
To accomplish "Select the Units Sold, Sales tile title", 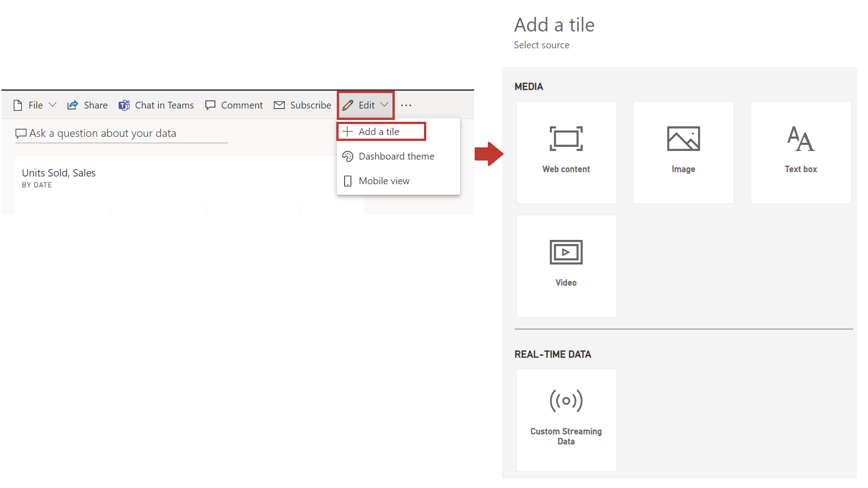I will (x=59, y=173).
